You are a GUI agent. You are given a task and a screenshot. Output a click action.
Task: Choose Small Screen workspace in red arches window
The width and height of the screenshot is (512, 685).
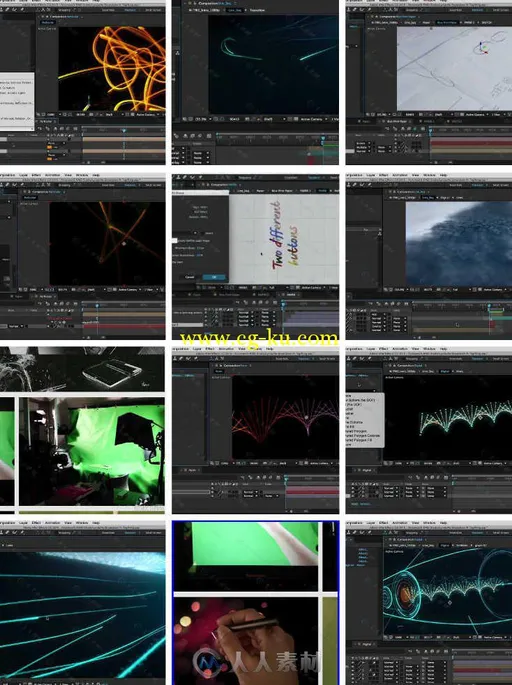click(328, 359)
